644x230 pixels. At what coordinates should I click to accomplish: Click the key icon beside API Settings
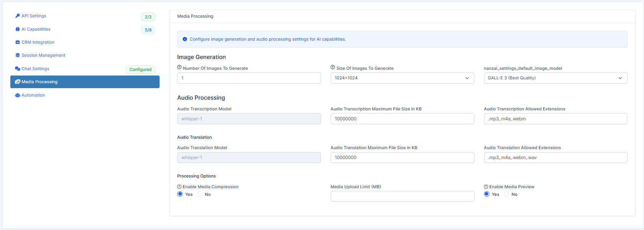[x=18, y=16]
